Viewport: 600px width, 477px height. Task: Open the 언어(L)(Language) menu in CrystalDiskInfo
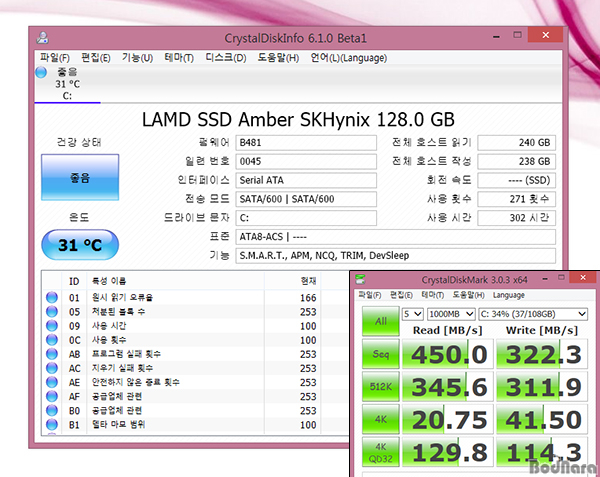pyautogui.click(x=349, y=58)
